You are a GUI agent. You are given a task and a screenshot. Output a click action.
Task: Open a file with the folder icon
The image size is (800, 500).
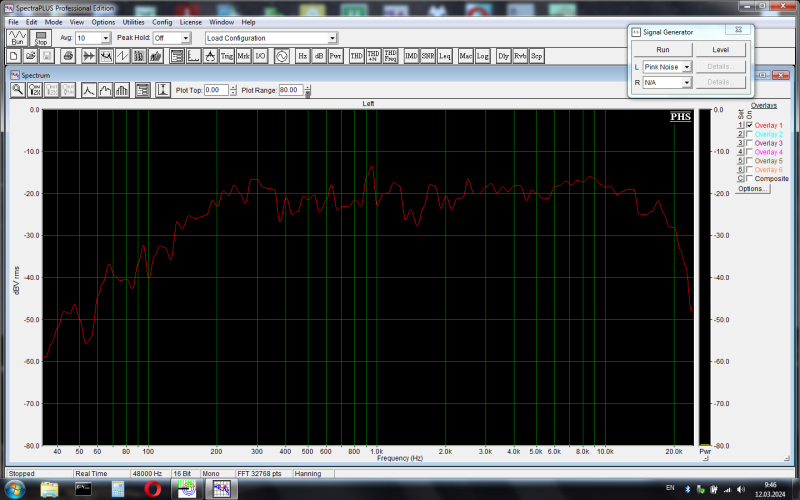[x=30, y=56]
